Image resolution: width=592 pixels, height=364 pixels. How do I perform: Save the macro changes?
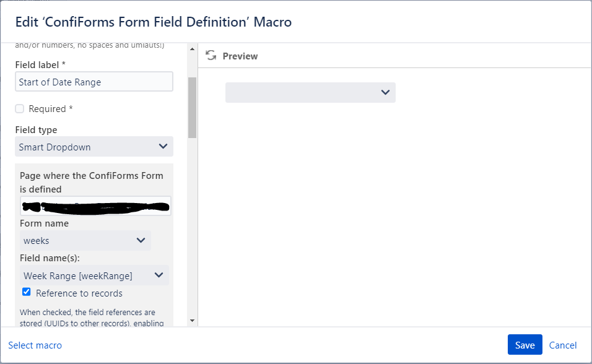point(525,345)
